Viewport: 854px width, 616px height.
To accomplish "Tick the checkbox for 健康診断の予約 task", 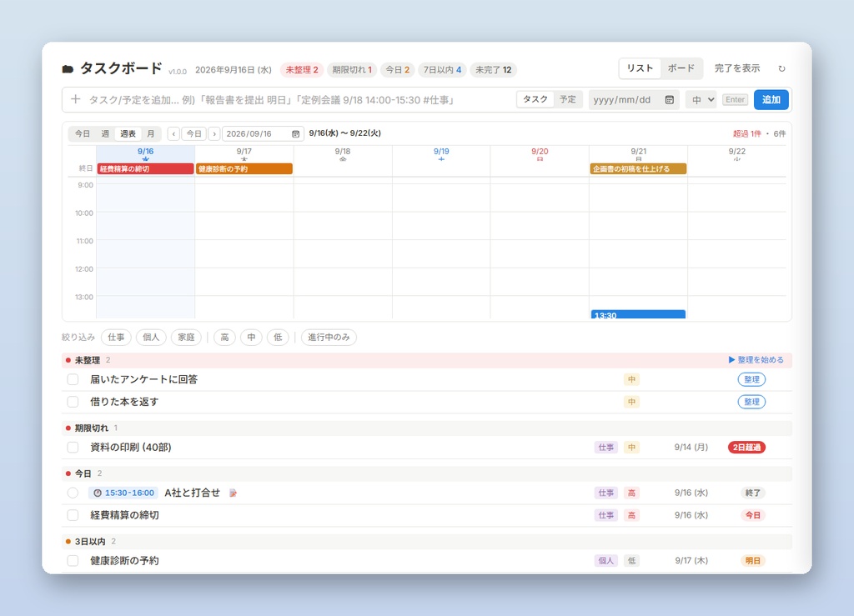I will click(x=73, y=560).
